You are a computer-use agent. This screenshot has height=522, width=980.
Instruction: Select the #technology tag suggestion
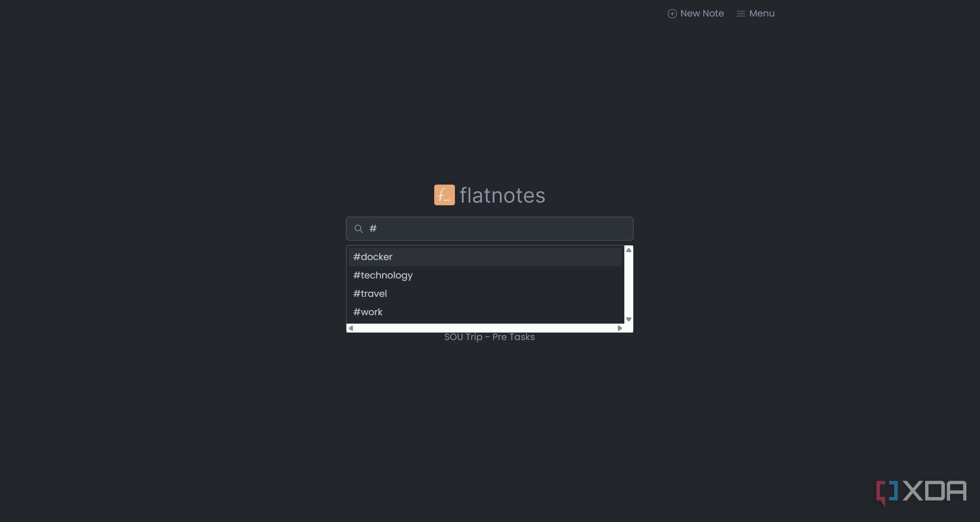point(485,275)
